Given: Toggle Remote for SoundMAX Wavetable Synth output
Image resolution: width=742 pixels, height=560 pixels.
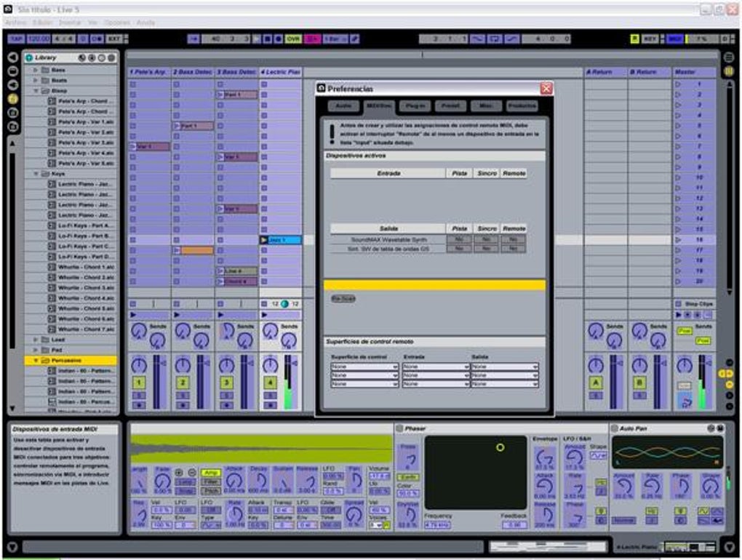Looking at the screenshot, I should coord(514,240).
